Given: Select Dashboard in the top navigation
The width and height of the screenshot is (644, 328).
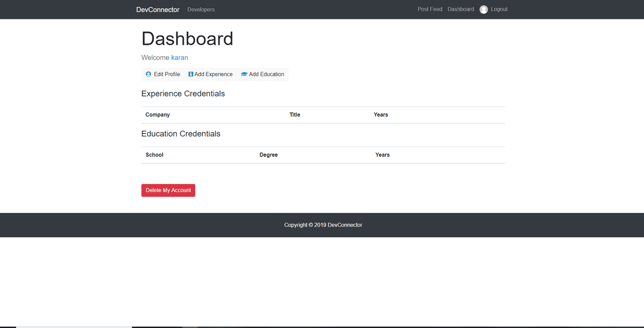Looking at the screenshot, I should point(461,9).
